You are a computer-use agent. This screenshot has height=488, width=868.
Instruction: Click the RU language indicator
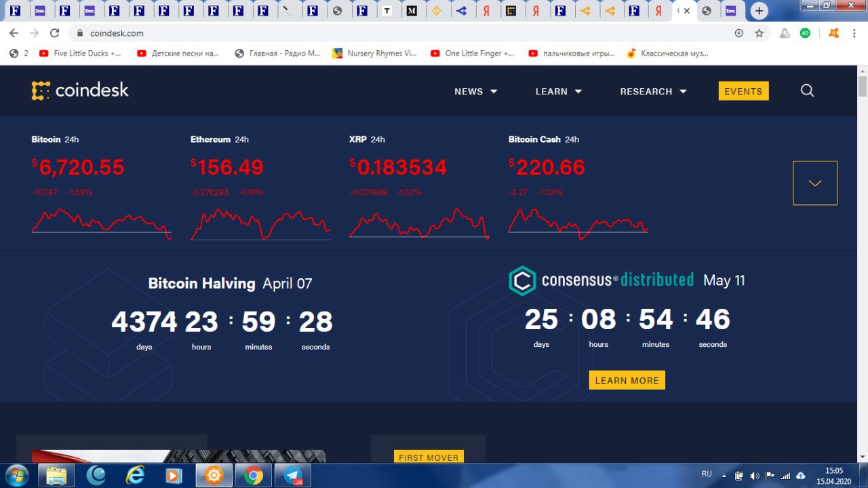coord(707,474)
